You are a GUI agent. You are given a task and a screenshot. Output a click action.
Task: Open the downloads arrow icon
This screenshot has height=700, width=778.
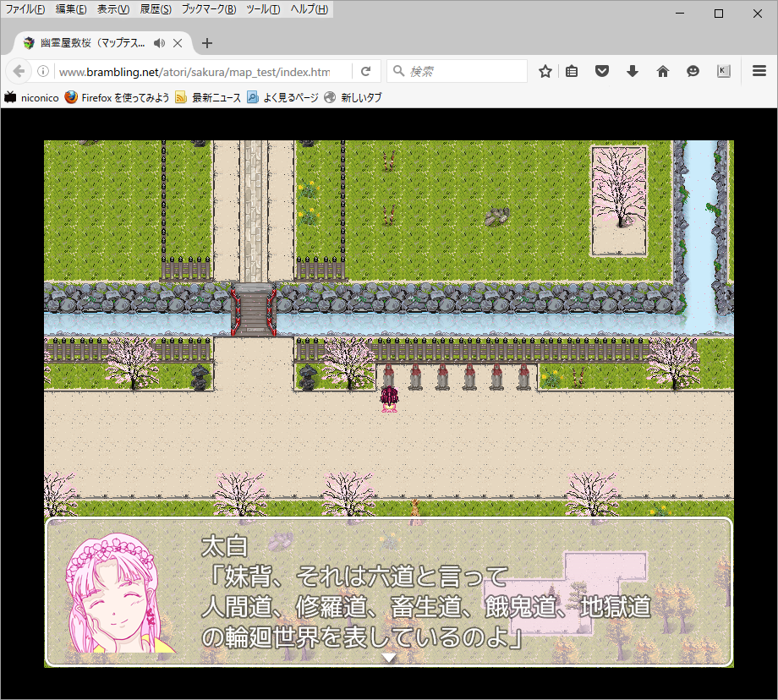pyautogui.click(x=633, y=72)
